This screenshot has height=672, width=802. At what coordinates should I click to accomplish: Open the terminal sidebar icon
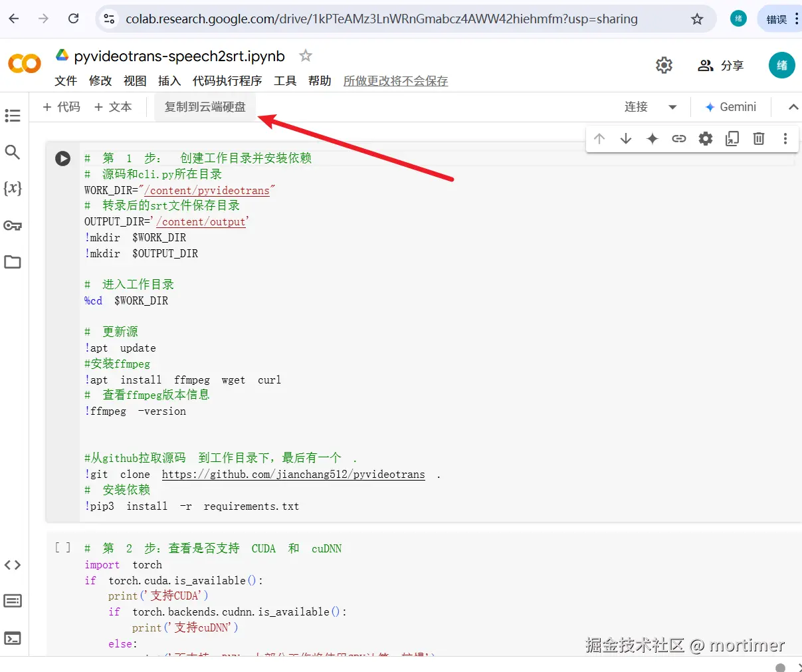pyautogui.click(x=13, y=638)
